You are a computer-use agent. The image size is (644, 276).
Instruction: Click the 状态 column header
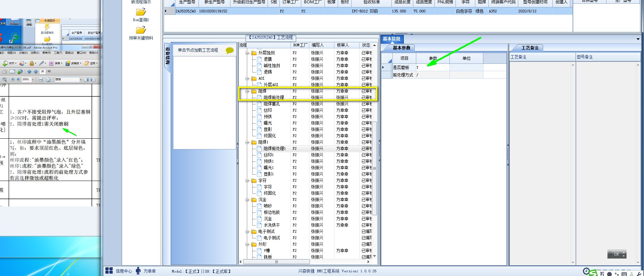[366, 45]
